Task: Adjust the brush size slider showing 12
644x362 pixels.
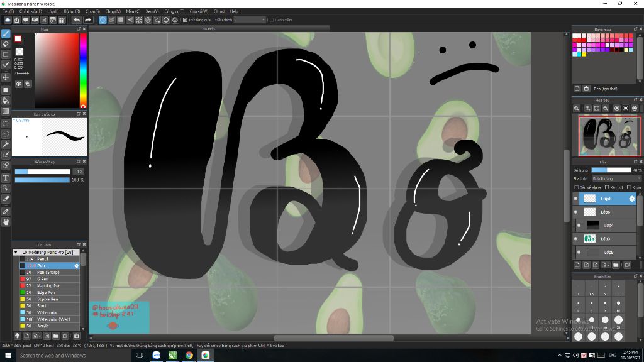Action: [42, 172]
